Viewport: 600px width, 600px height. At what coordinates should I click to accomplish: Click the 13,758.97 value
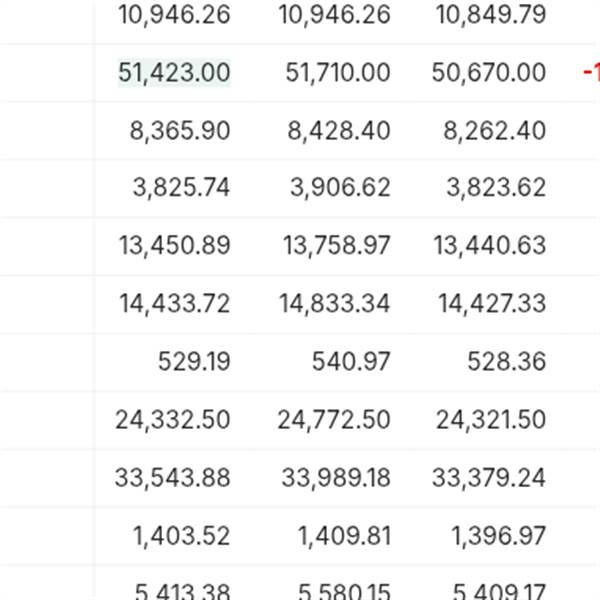coord(337,245)
